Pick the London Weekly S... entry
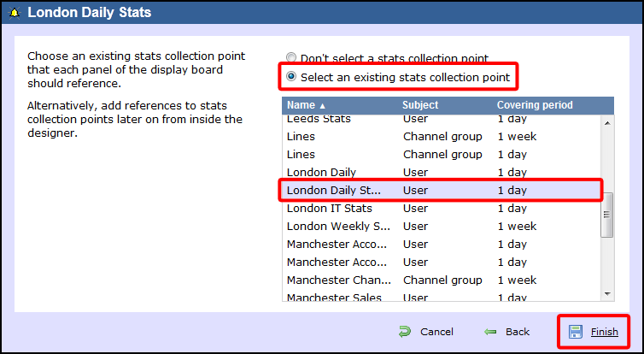This screenshot has width=644, height=354. [x=338, y=227]
